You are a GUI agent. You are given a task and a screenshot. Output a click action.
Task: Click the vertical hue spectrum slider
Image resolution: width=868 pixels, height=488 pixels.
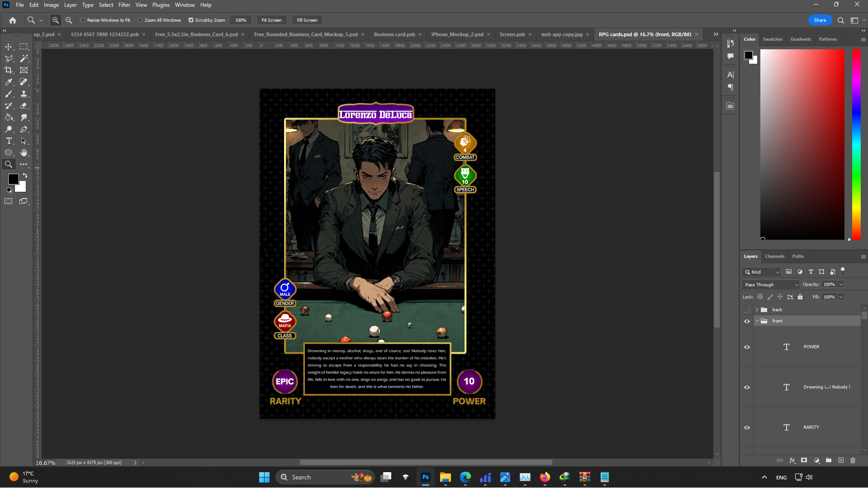856,144
